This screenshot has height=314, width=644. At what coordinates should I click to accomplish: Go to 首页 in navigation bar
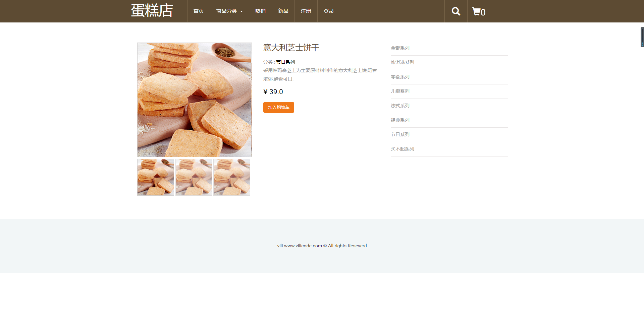click(199, 11)
